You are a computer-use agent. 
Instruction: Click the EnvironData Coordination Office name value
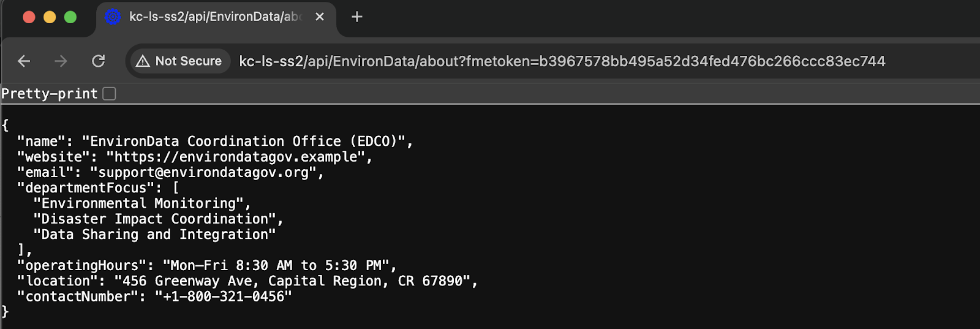click(x=244, y=142)
